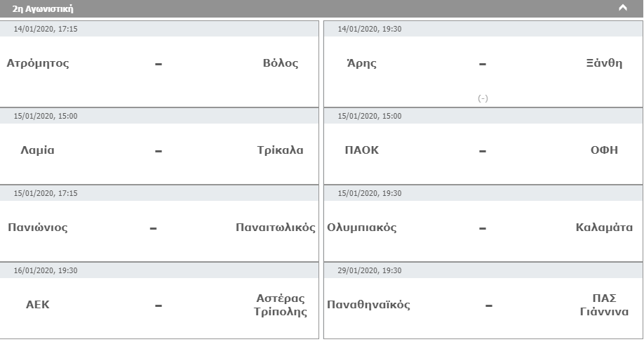644x342 pixels.
Task: Click the Λαμία team link
Action: (x=38, y=150)
